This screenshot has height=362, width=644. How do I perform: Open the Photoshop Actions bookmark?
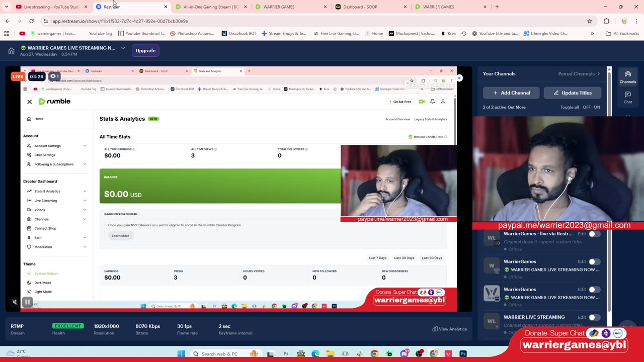[x=192, y=33]
